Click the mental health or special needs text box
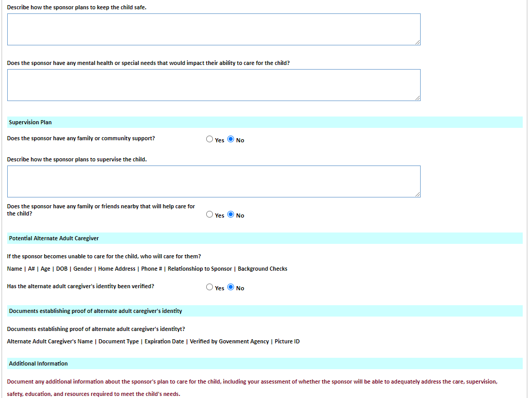This screenshot has width=532, height=398. coord(214,85)
